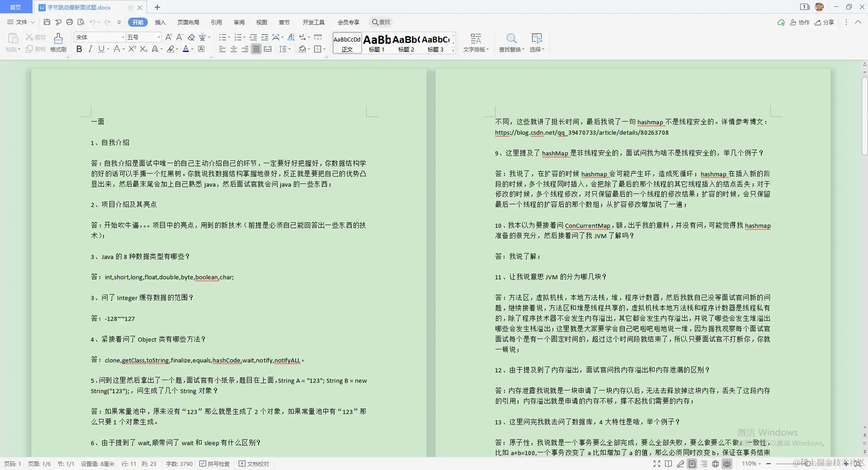Click the CSDN blog link in the document
This screenshot has height=470, width=868.
pyautogui.click(x=582, y=132)
